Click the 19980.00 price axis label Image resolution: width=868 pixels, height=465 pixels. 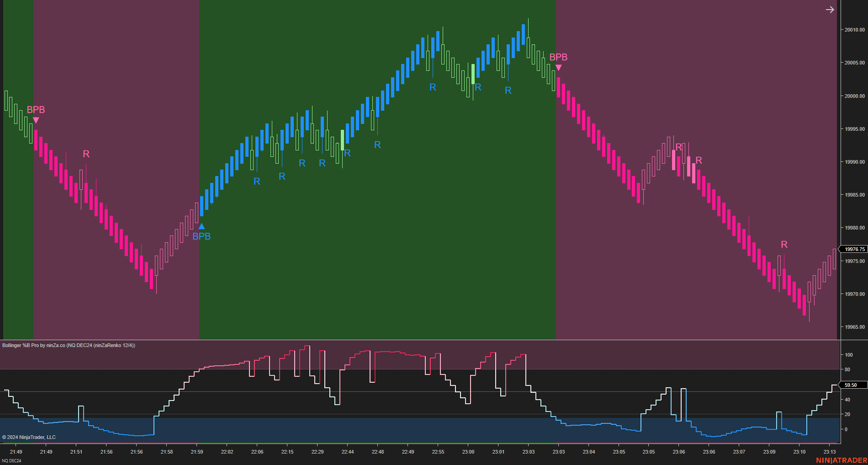point(854,228)
